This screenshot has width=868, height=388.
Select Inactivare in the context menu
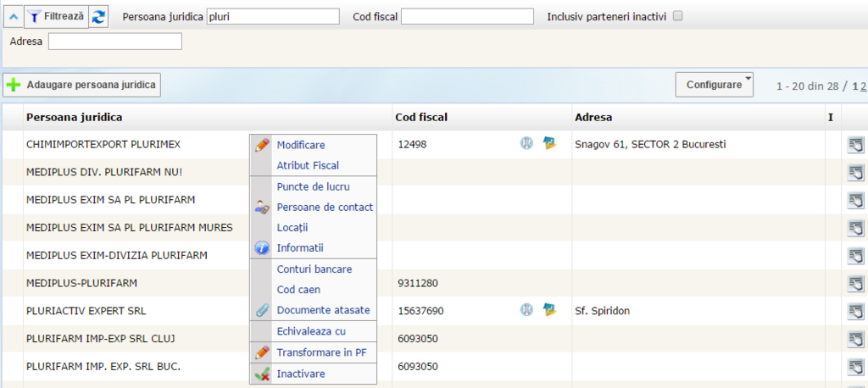pos(300,374)
